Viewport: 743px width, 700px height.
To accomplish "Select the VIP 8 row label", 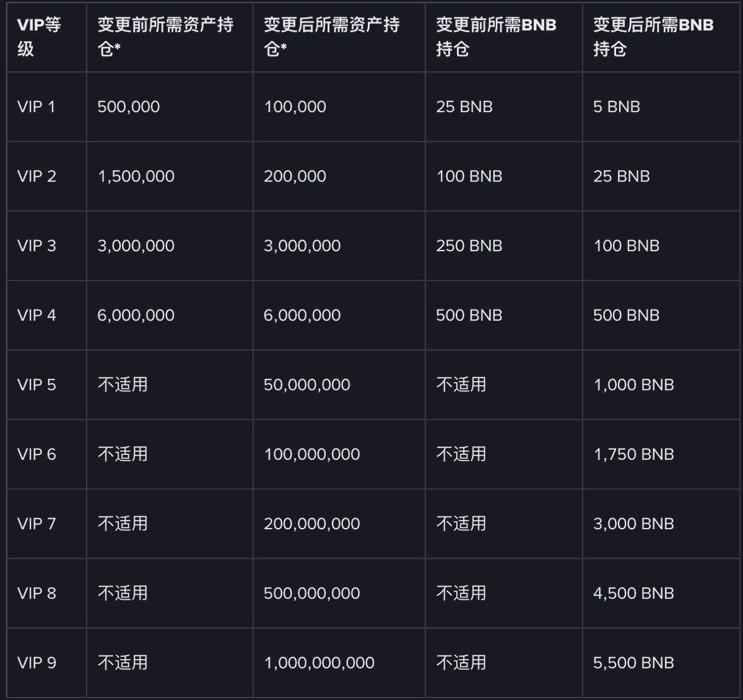I will click(37, 593).
